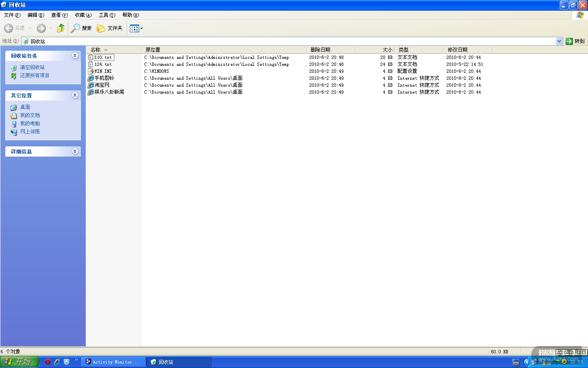This screenshot has height=368, width=588.
Task: Click the My Computer icon in sidebar
Action: pos(14,124)
